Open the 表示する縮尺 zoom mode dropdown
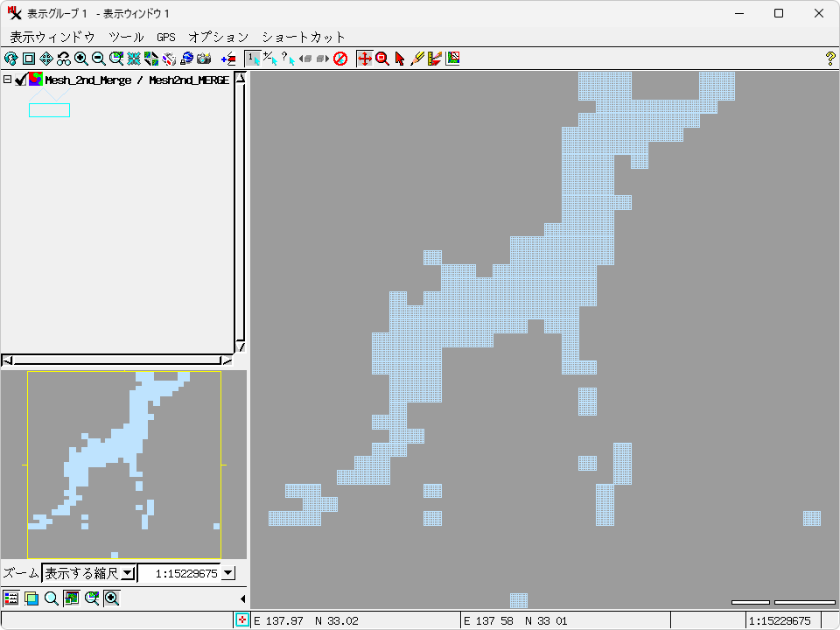Screen dimensions: 840x630 tap(128, 573)
